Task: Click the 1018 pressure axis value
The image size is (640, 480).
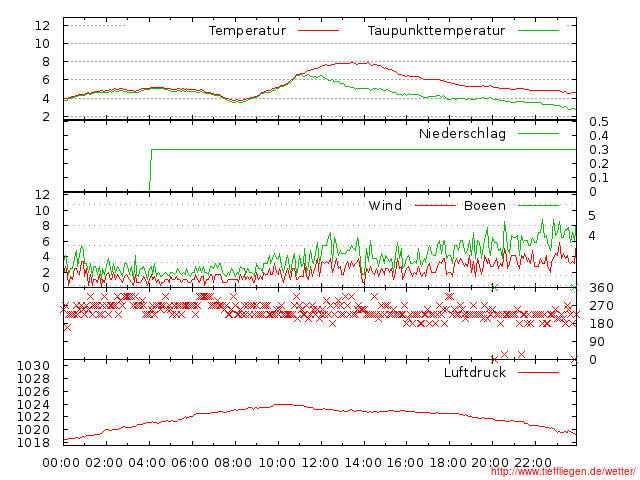Action: [33, 442]
